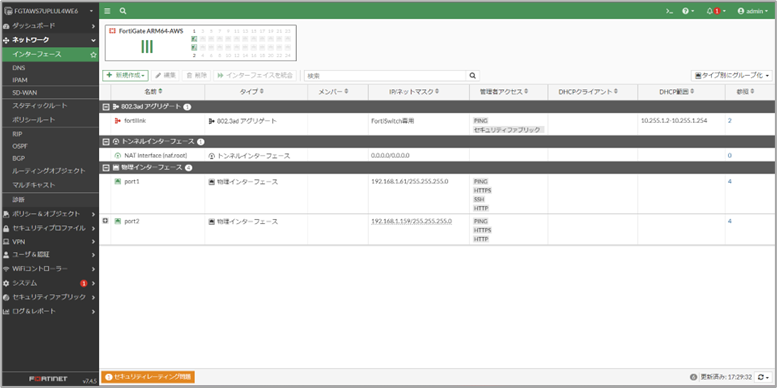Collapse the 物理インターフェース group
This screenshot has width=777, height=388.
pyautogui.click(x=106, y=167)
